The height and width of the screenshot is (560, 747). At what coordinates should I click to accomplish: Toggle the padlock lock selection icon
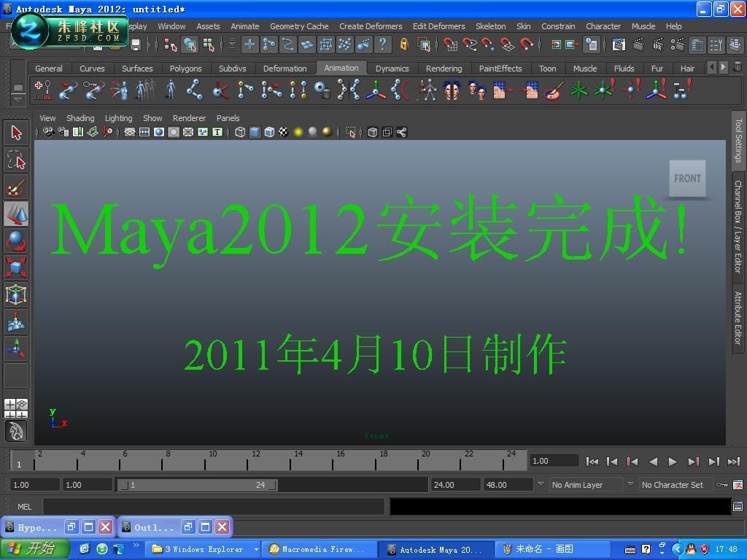click(x=404, y=44)
